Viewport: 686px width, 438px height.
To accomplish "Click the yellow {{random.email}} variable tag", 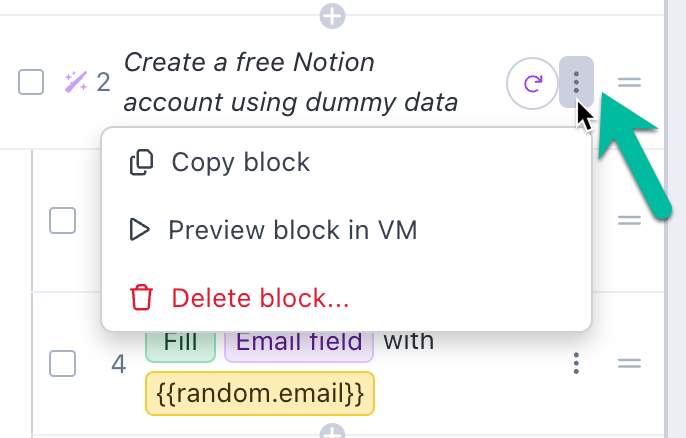I will (x=260, y=393).
